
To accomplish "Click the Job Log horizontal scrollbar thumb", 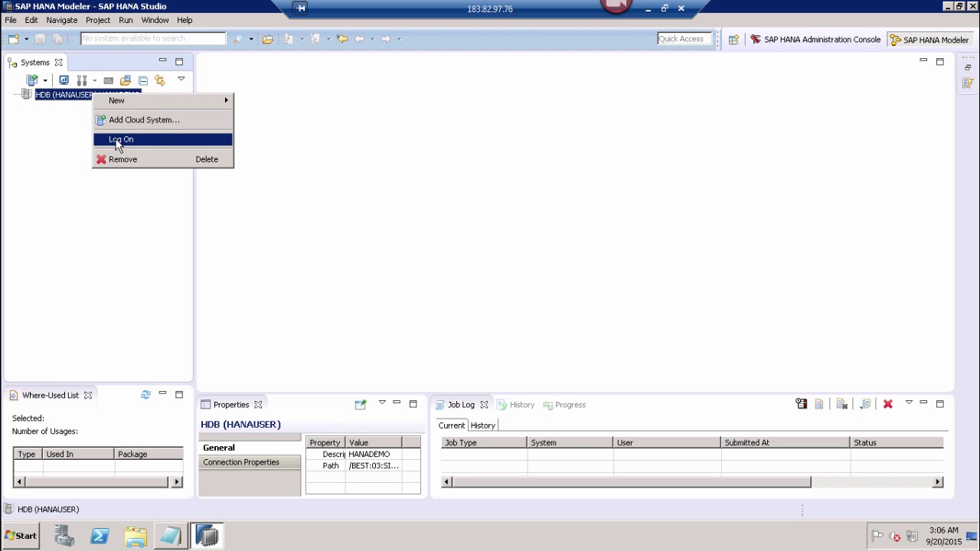I will (x=631, y=481).
